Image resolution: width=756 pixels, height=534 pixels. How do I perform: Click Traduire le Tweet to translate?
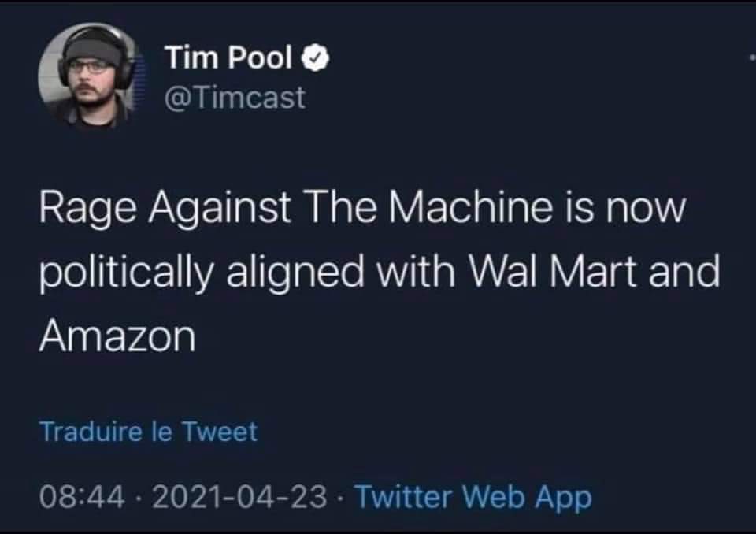149,432
